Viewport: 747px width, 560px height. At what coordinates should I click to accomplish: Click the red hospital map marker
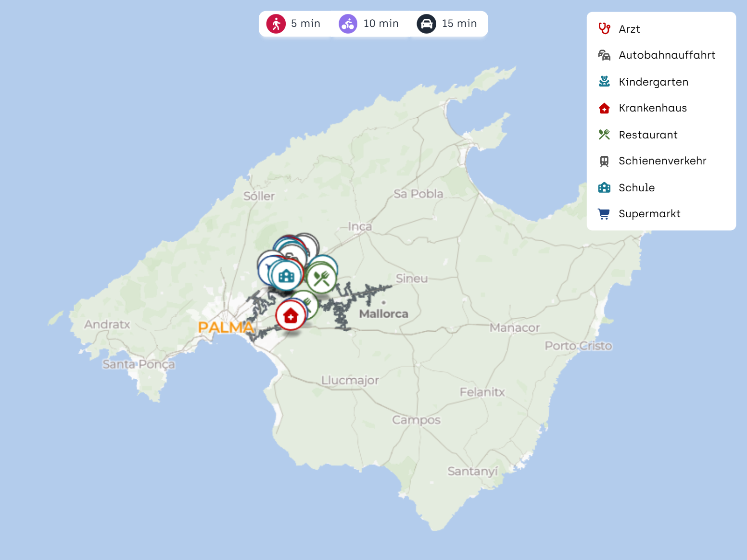291,316
